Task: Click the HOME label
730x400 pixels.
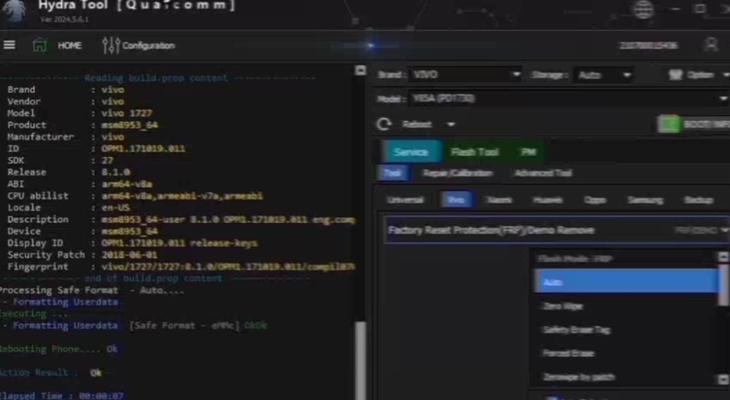Action: 69,45
